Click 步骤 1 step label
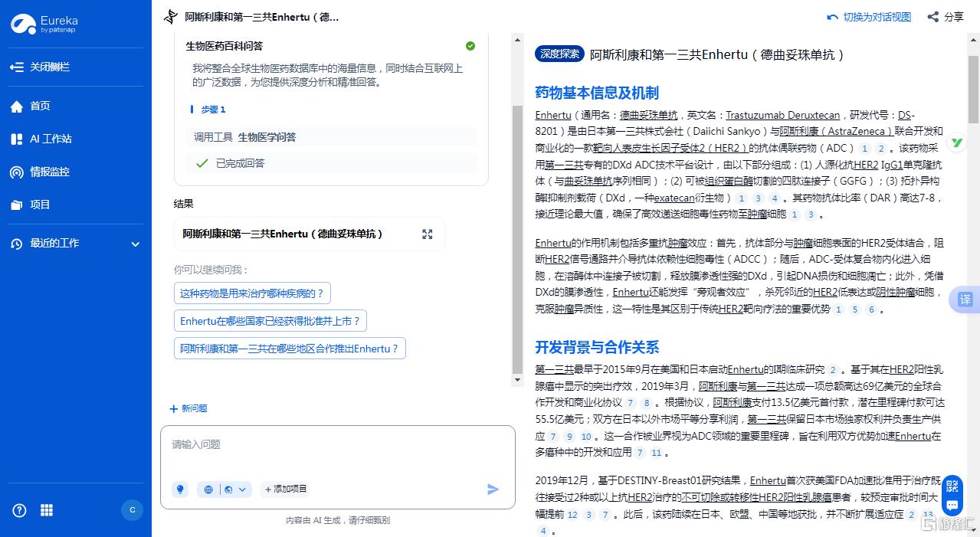Image resolution: width=980 pixels, height=537 pixels. [x=213, y=110]
